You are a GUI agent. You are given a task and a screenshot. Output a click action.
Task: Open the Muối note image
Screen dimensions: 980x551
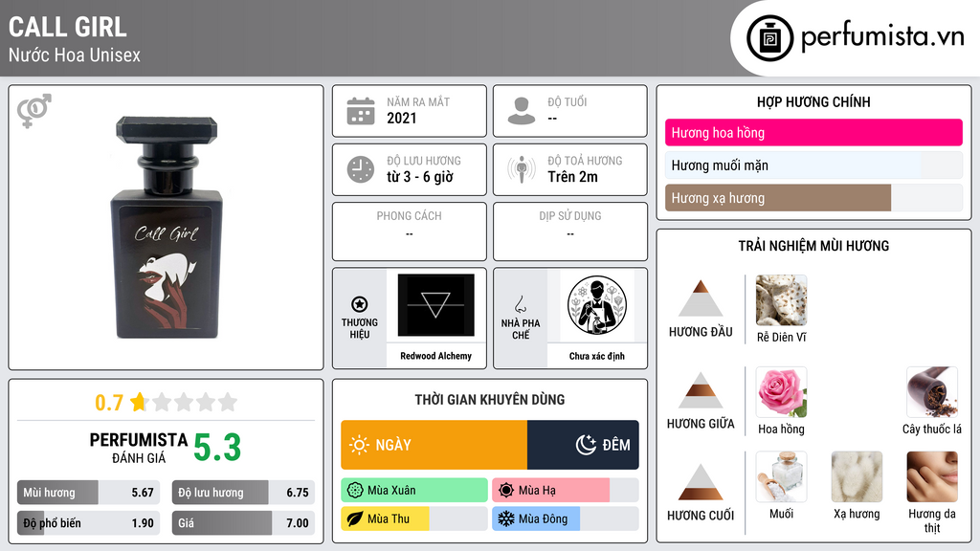781,476
